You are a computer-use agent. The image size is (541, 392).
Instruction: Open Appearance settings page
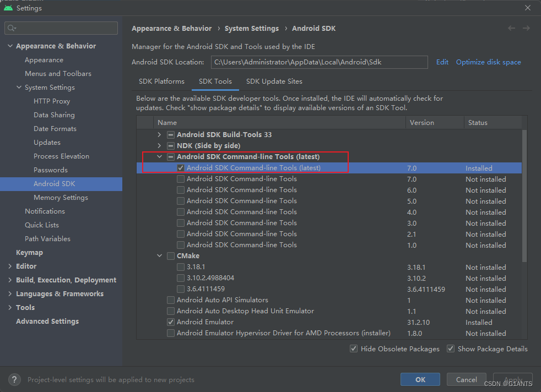44,60
